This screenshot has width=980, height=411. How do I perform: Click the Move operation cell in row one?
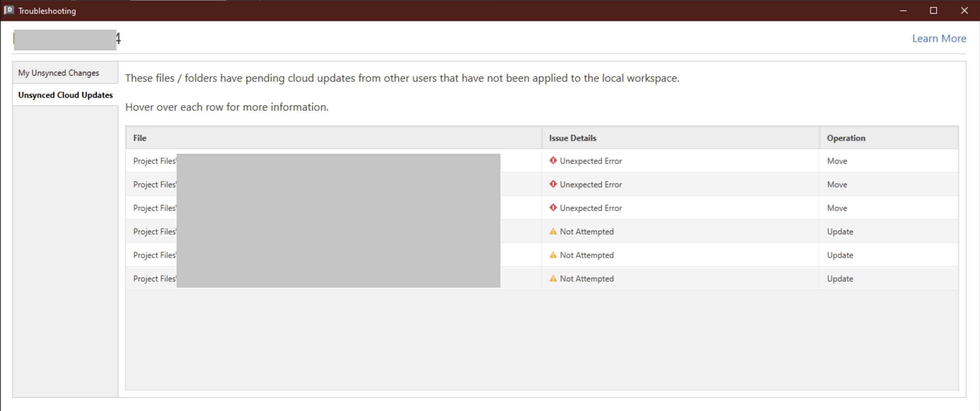837,160
